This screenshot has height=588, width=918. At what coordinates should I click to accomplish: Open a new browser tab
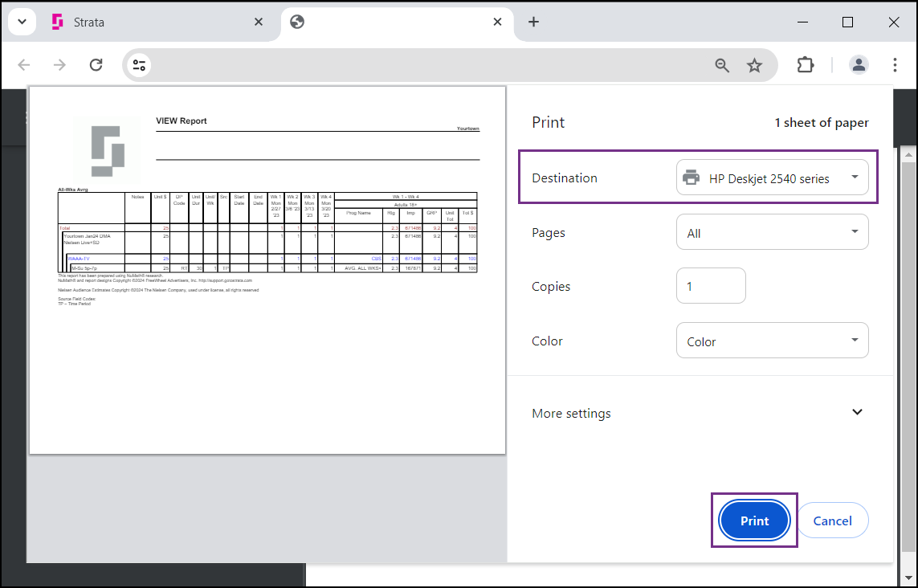533,22
